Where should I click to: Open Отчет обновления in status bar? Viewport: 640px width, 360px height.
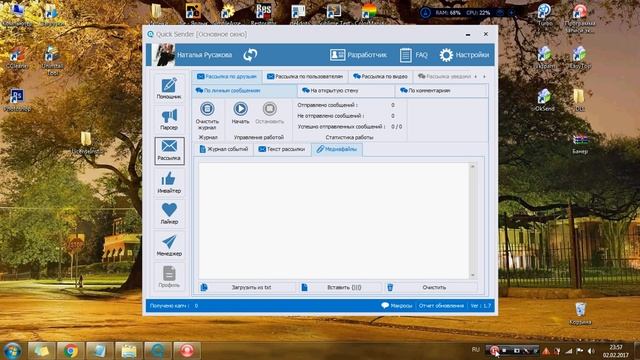pos(441,306)
